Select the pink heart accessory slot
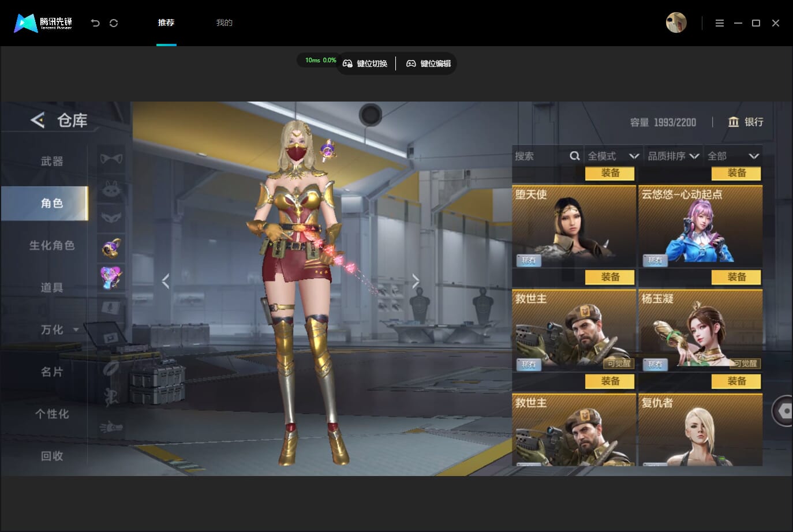This screenshot has height=532, width=793. [111, 278]
